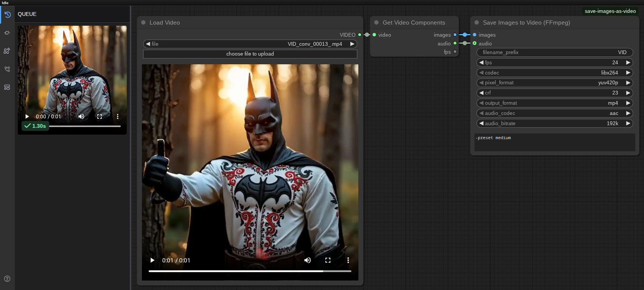Select previous file in Load Video
The height and width of the screenshot is (290, 644).
[x=148, y=44]
